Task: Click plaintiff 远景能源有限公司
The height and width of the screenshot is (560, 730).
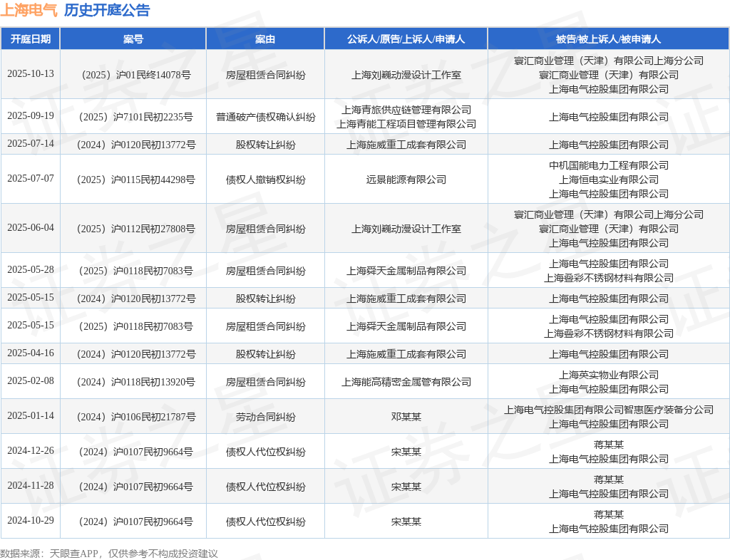Action: pos(406,180)
